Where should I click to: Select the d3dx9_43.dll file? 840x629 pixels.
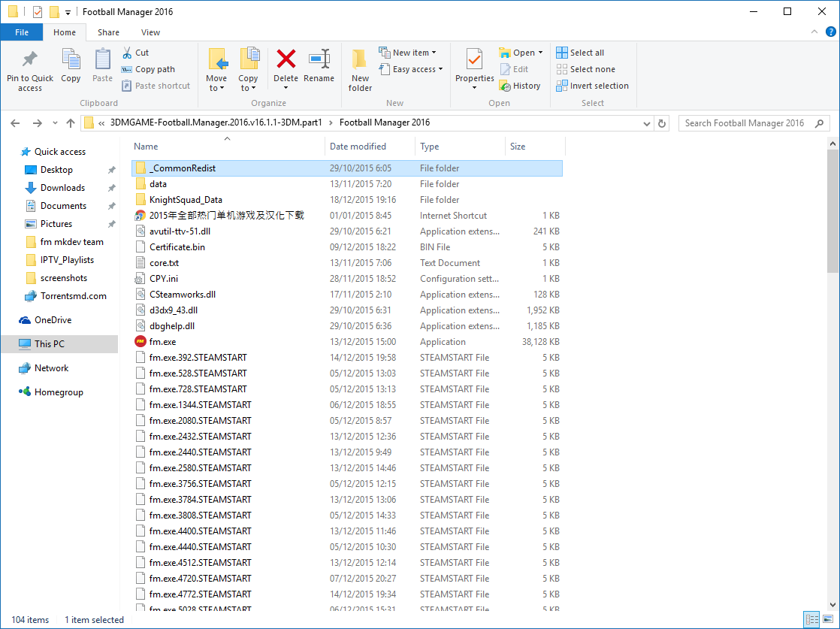347,310
